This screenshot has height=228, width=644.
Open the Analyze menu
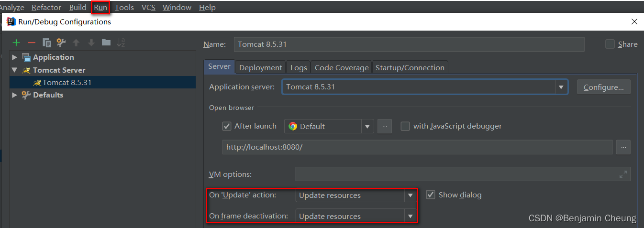coord(11,7)
